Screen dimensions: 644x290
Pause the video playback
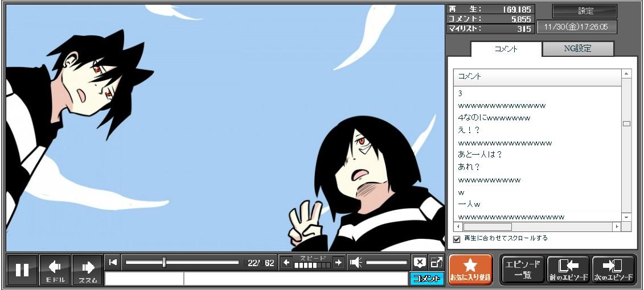(x=22, y=270)
